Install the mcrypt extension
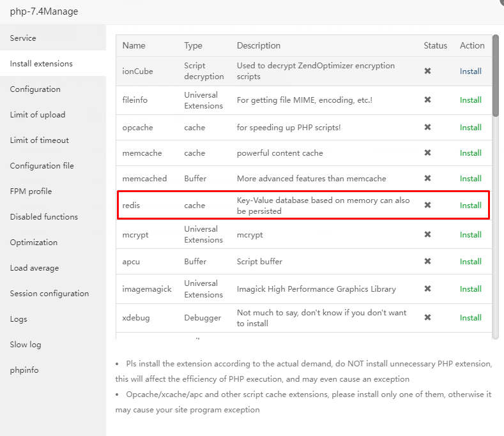The width and height of the screenshot is (504, 436). tap(471, 234)
